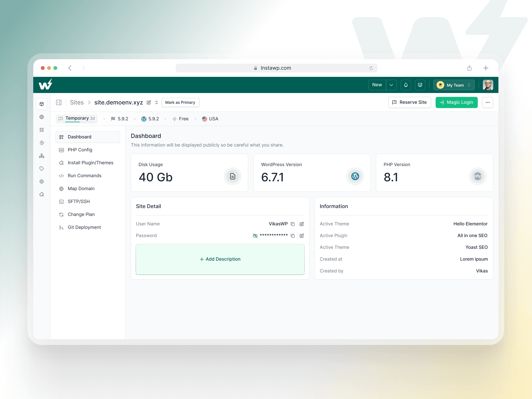Share page via browser share icon

click(469, 68)
